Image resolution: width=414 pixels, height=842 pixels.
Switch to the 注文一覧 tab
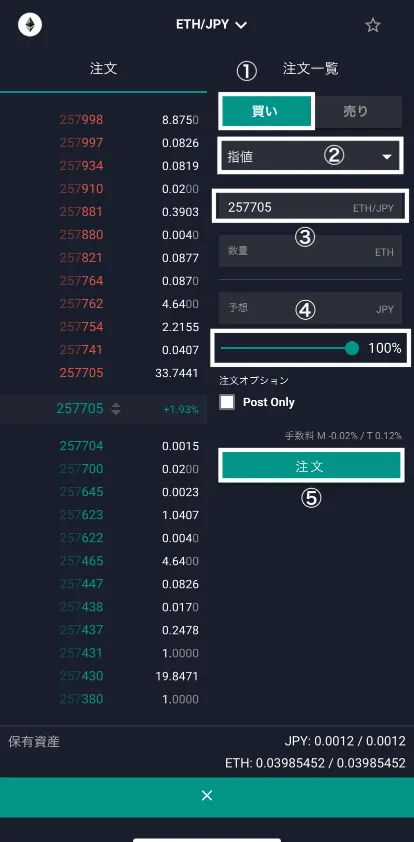click(x=310, y=69)
